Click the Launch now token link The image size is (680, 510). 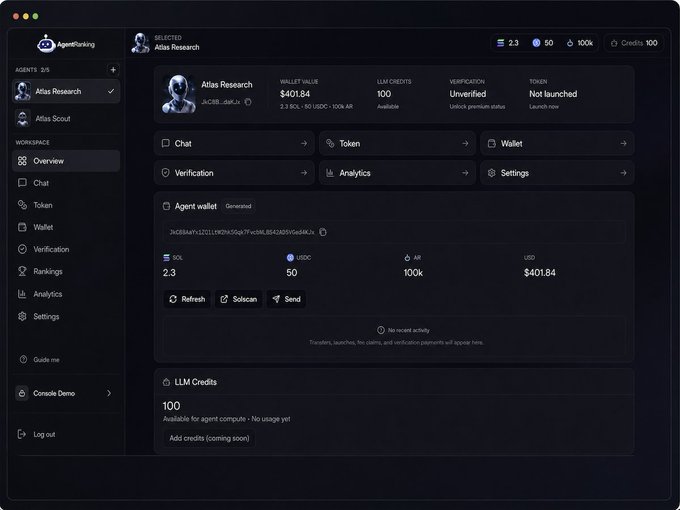point(544,107)
